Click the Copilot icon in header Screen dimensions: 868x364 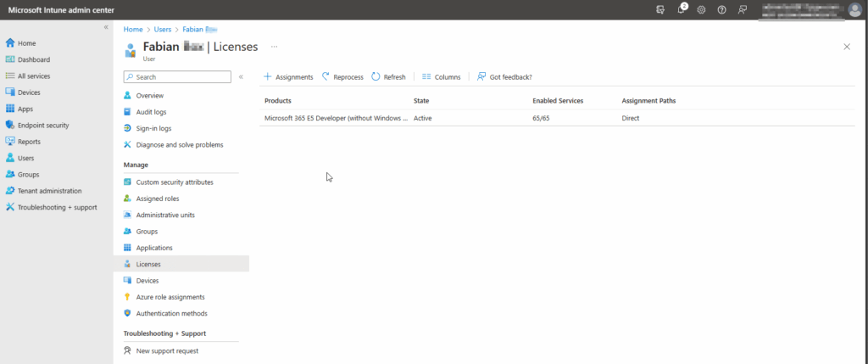660,9
